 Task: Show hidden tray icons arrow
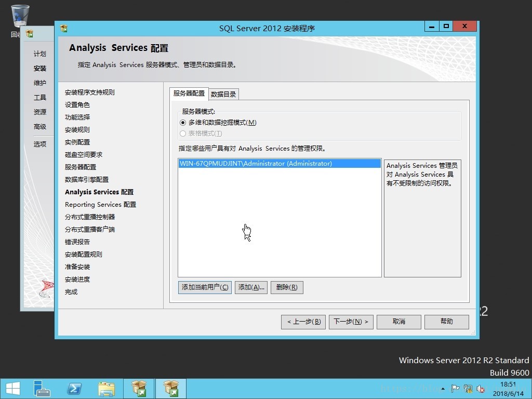(x=443, y=389)
